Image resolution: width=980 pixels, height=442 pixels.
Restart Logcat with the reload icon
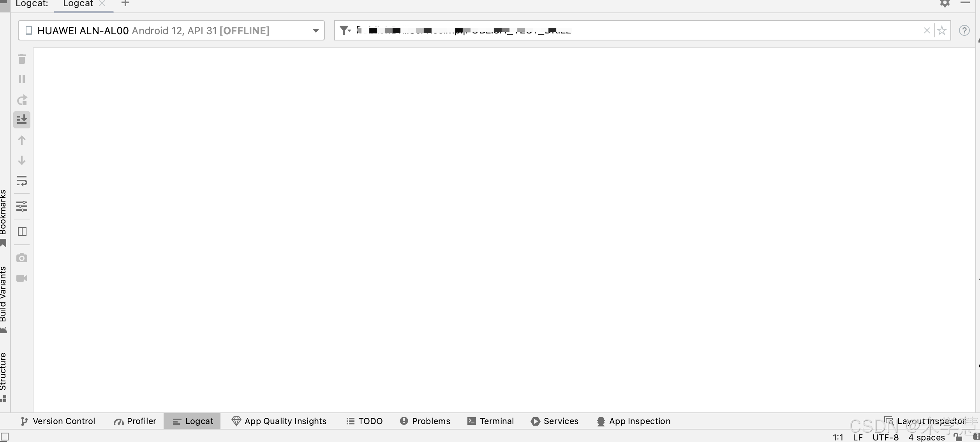pos(22,100)
